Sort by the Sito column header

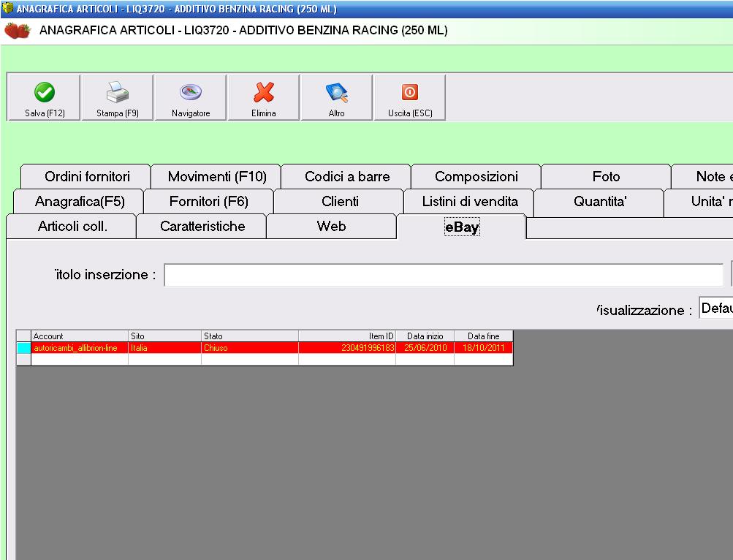click(x=165, y=336)
